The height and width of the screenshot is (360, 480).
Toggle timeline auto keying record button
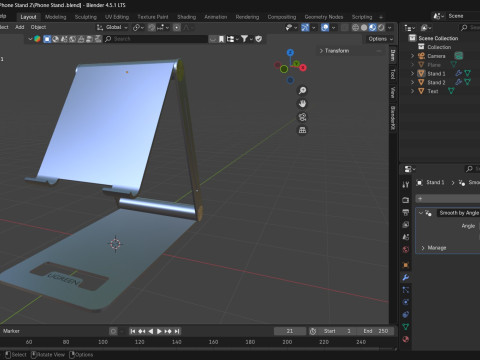[113, 331]
